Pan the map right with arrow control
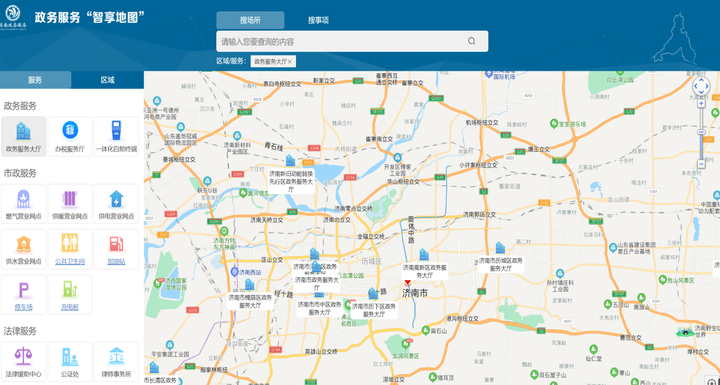The width and height of the screenshot is (720, 385). pos(708,86)
